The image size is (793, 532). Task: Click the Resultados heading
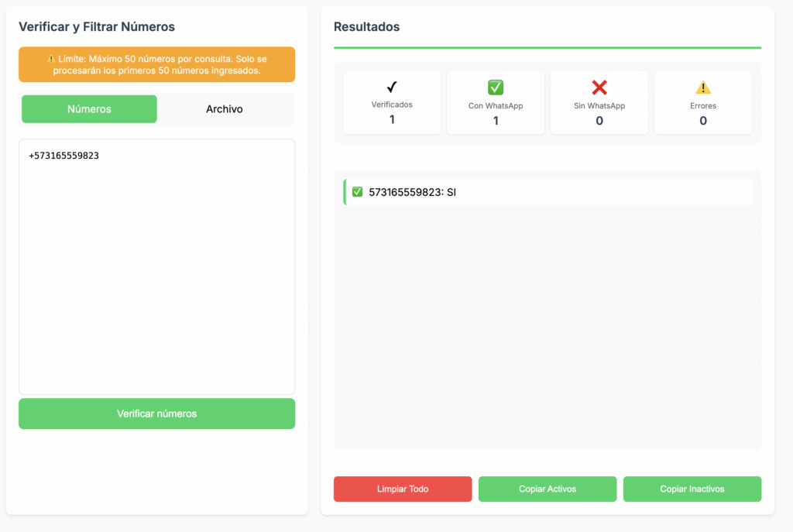(x=366, y=26)
